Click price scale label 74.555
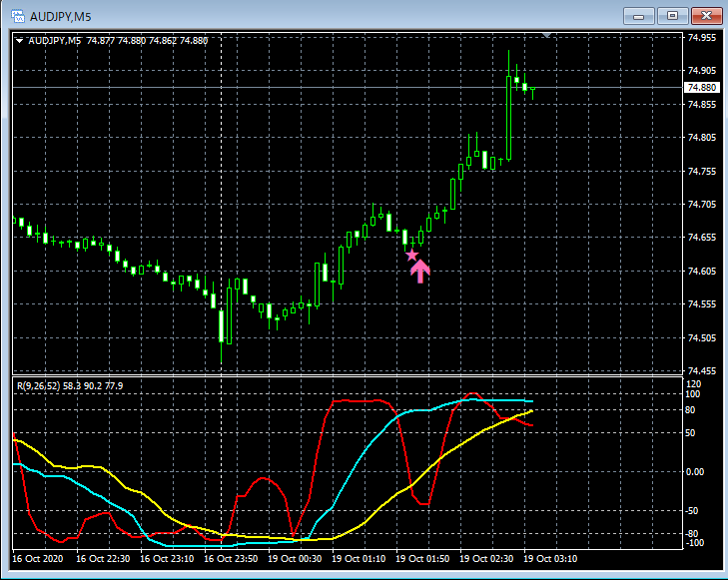 701,304
